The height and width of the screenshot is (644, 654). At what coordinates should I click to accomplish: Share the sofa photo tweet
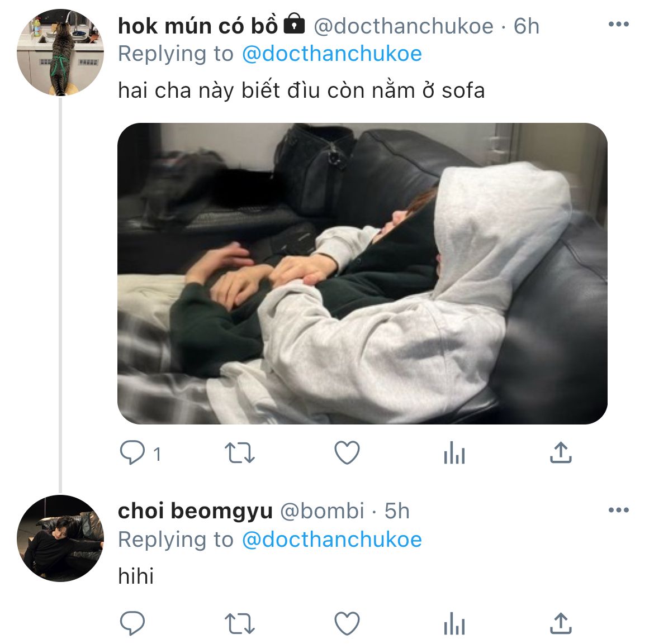point(561,453)
